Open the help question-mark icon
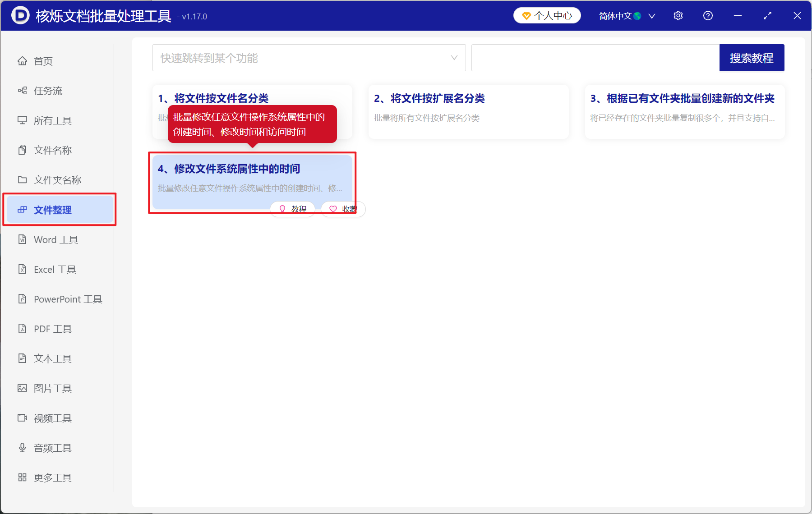Viewport: 812px width, 514px height. coord(708,15)
